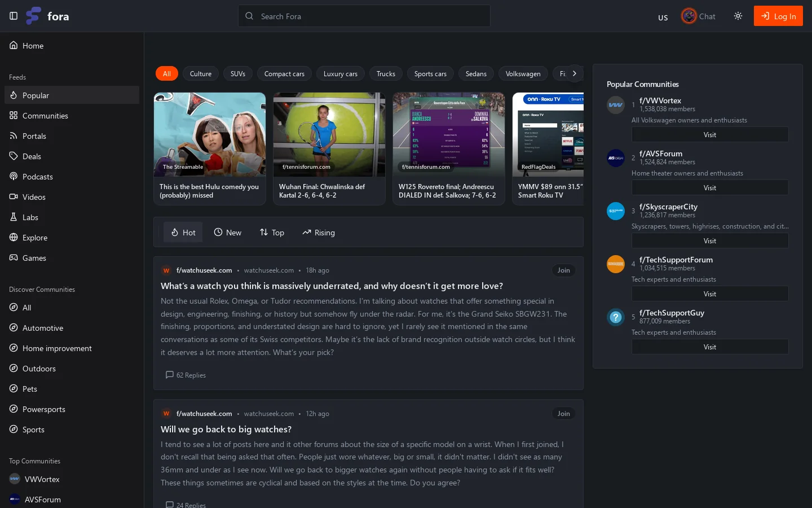The height and width of the screenshot is (508, 812).
Task: Click the Log In button
Action: click(778, 16)
